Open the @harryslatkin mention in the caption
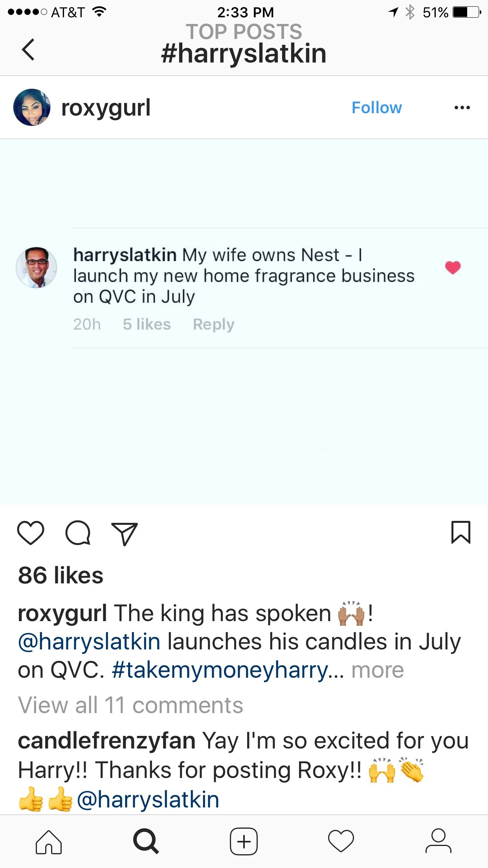The image size is (488, 868). pyautogui.click(x=89, y=642)
